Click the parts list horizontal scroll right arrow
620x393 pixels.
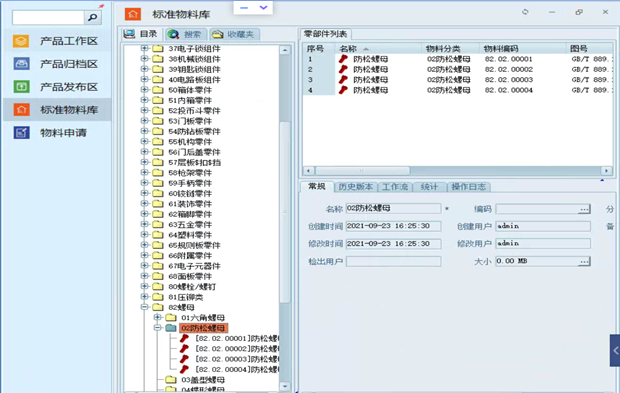(607, 171)
